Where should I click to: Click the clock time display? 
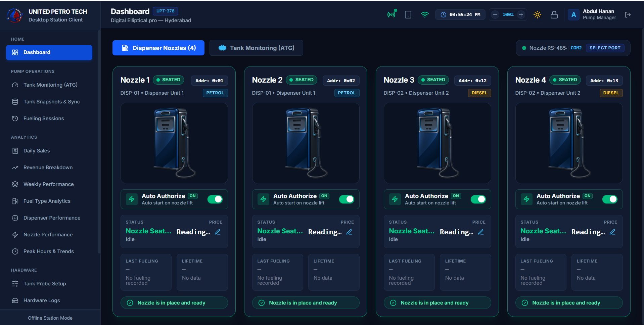460,15
